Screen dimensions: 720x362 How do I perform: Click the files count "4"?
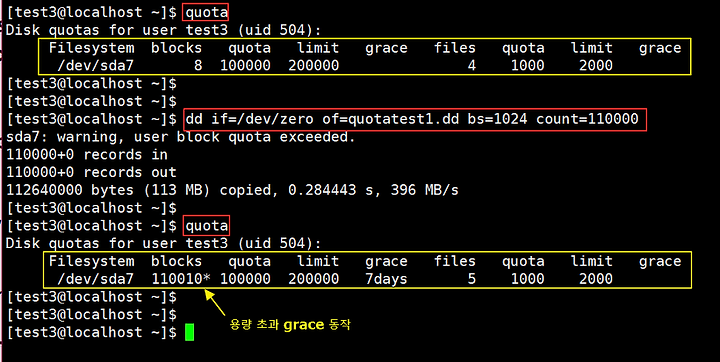point(471,66)
